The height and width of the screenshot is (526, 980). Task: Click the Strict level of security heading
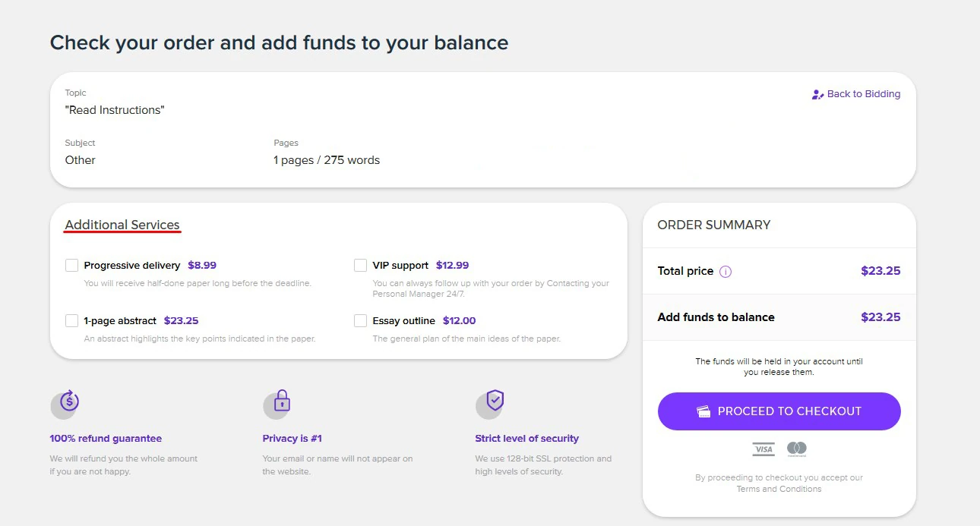click(526, 439)
